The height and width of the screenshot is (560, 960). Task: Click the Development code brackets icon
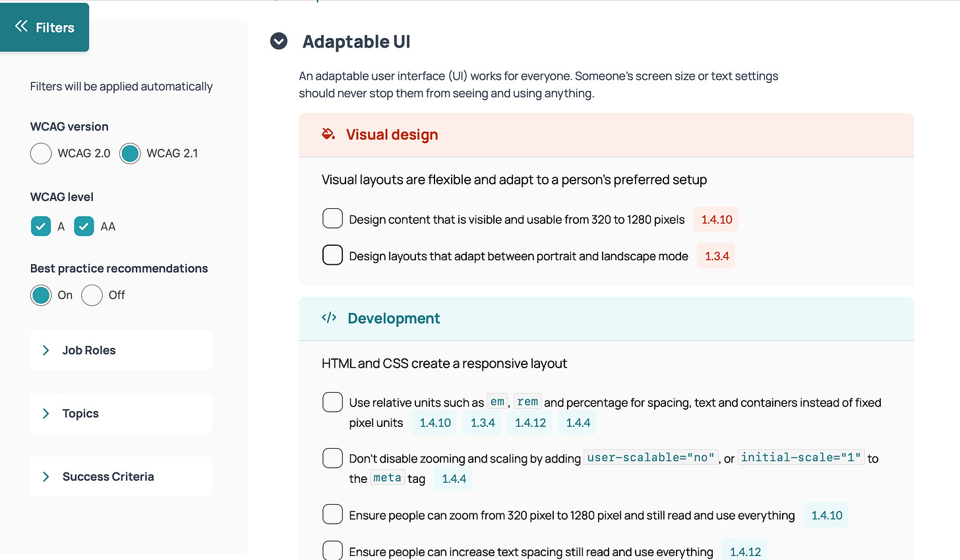[329, 318]
